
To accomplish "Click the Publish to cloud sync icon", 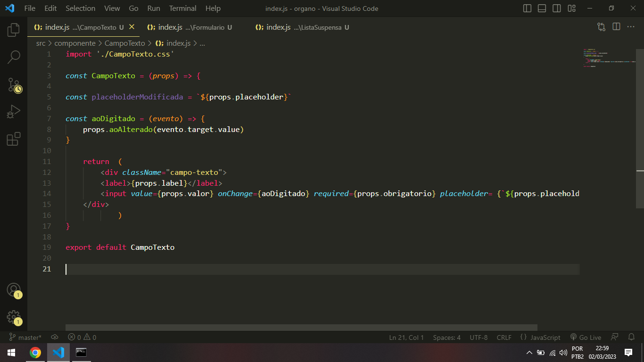I will (55, 337).
